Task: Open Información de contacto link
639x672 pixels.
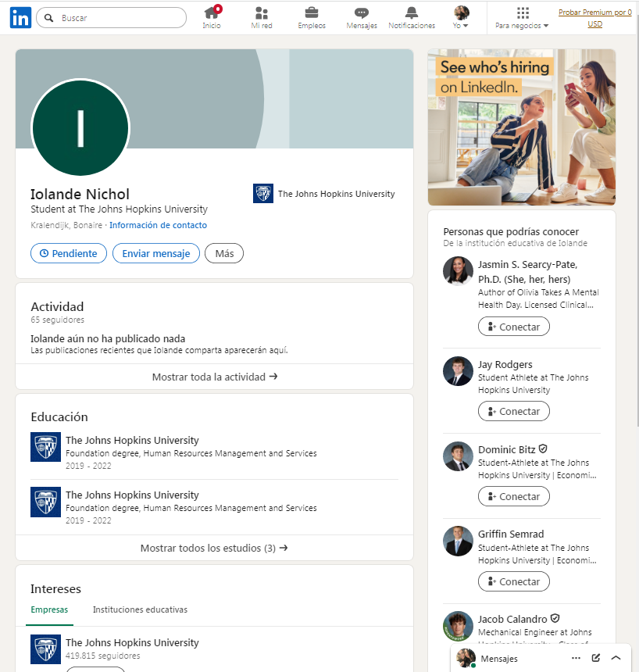Action: 158,225
